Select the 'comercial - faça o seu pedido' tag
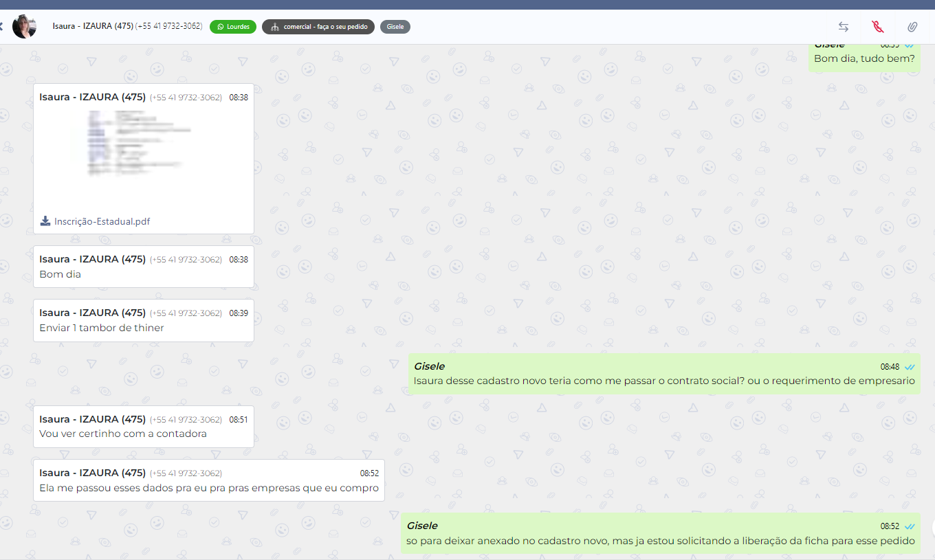This screenshot has width=935, height=560. (318, 27)
